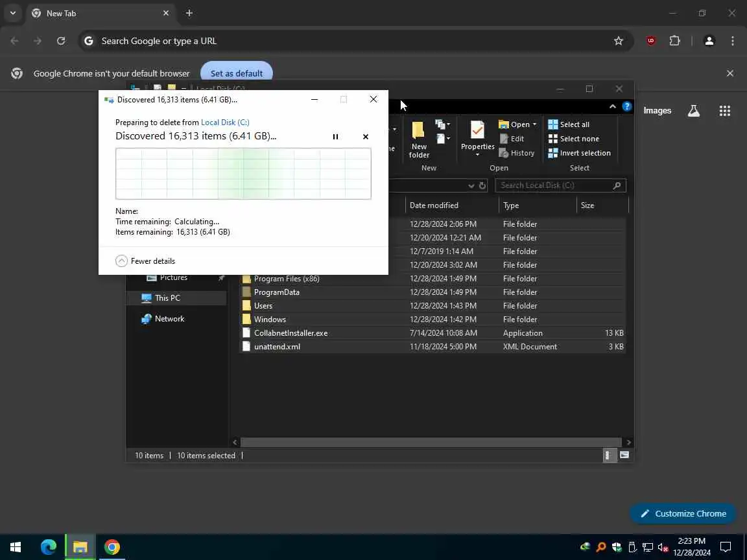Open the tab search dropdown in Chrome
747x560 pixels.
tap(13, 14)
